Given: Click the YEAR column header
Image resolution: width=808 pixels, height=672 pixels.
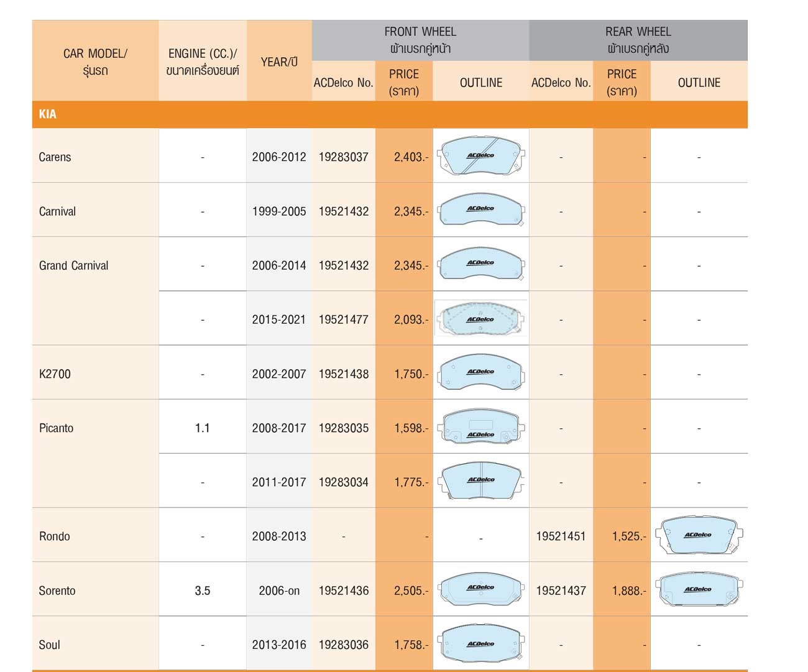Looking at the screenshot, I should coord(279,62).
